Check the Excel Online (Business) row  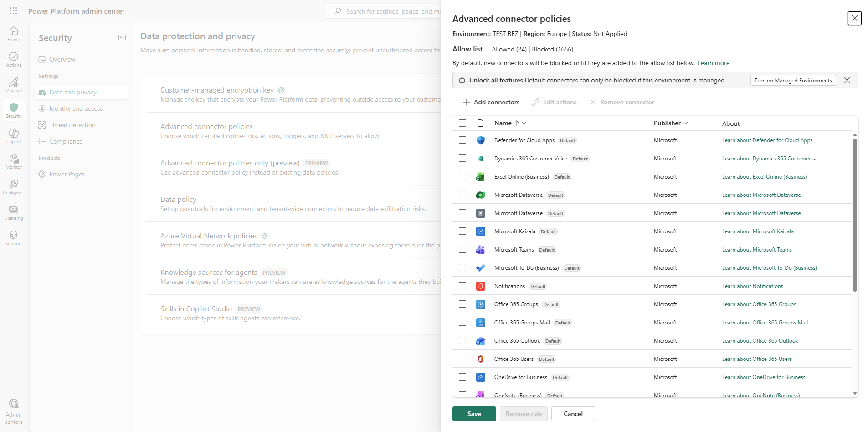(x=462, y=177)
